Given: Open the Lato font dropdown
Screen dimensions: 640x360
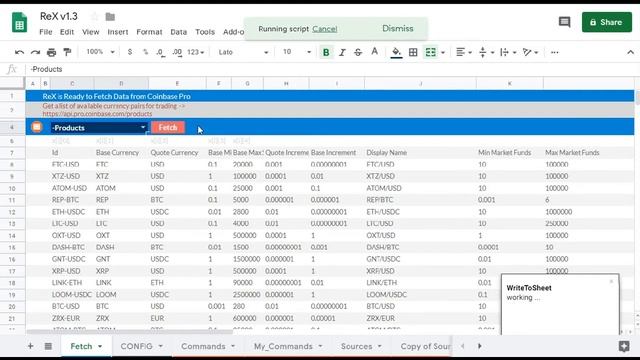Looking at the screenshot, I should point(244,52).
